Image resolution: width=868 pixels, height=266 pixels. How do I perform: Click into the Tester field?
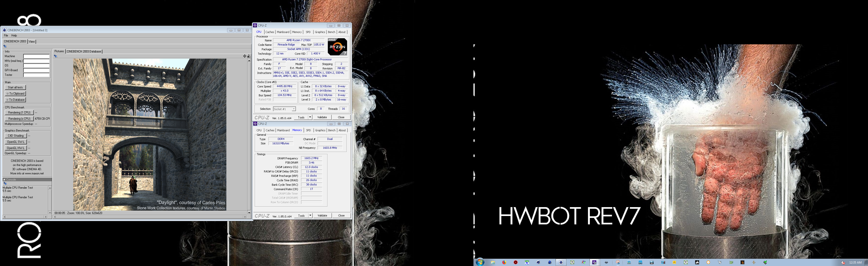36,75
